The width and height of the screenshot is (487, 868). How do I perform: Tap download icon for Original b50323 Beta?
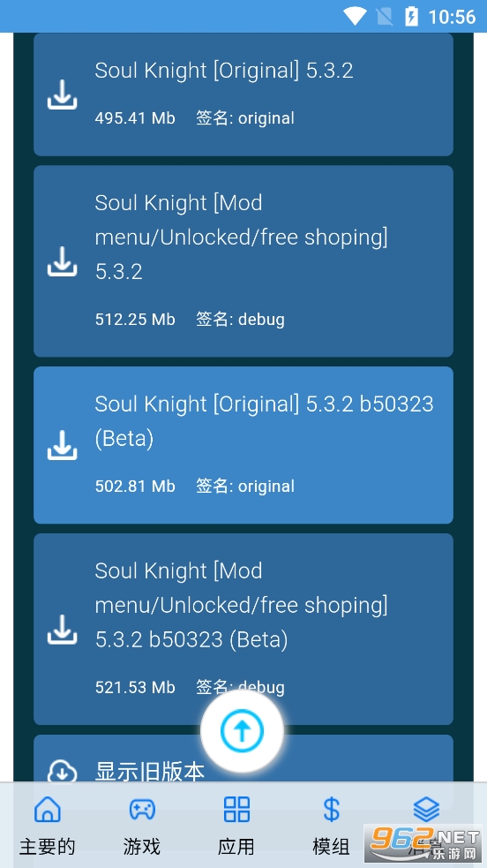(62, 445)
